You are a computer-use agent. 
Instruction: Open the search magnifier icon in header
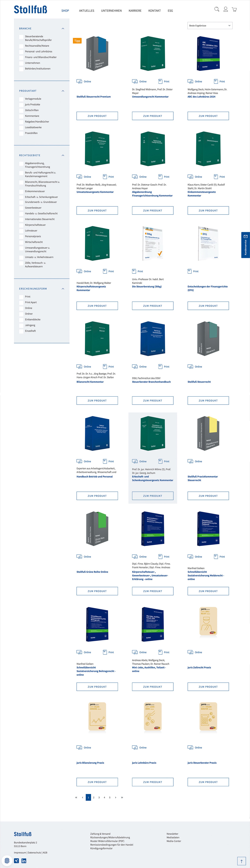(217, 9)
